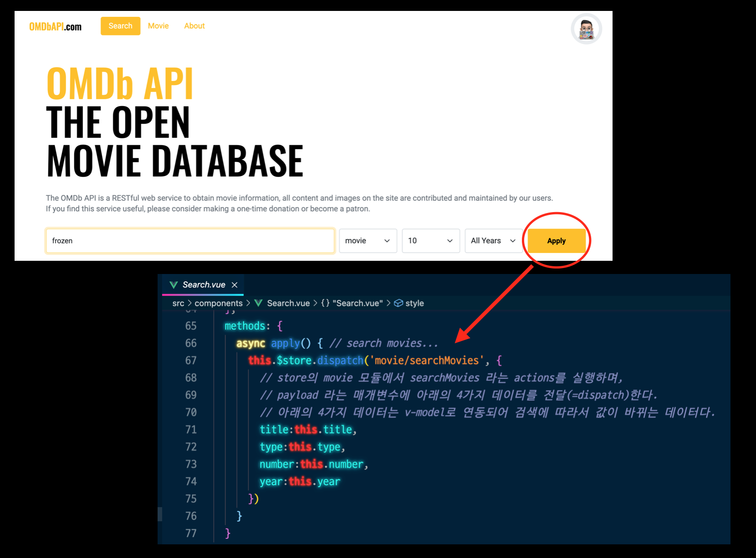Click the 'methods' keyword in code
756x558 pixels.
[x=245, y=326]
